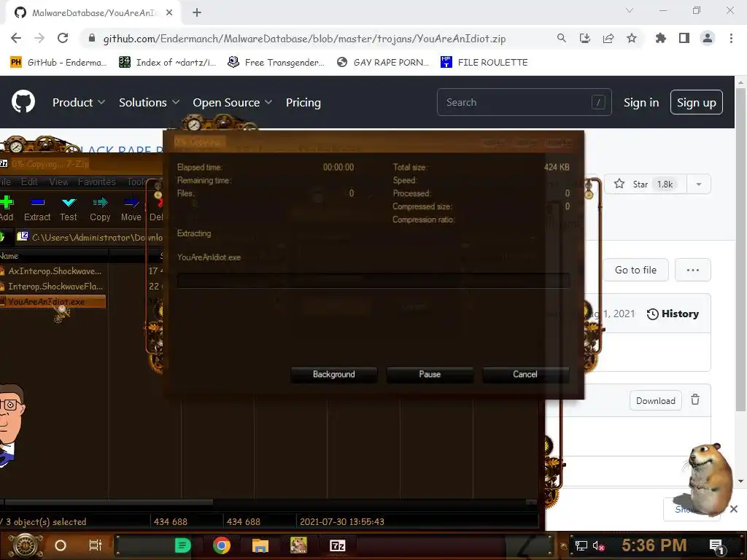The width and height of the screenshot is (747, 560).
Task: Open the Pricing page link
Action: [303, 102]
